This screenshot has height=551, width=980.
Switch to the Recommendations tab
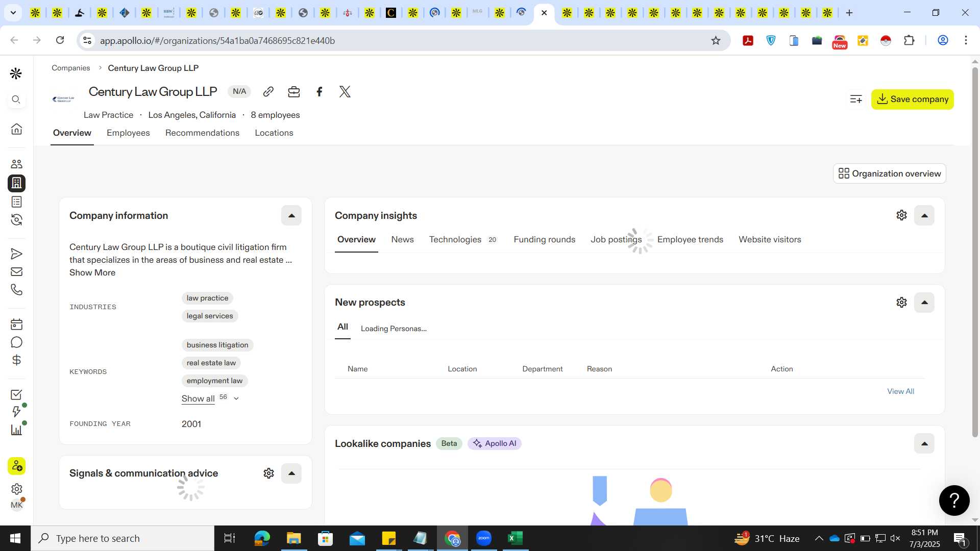[202, 133]
